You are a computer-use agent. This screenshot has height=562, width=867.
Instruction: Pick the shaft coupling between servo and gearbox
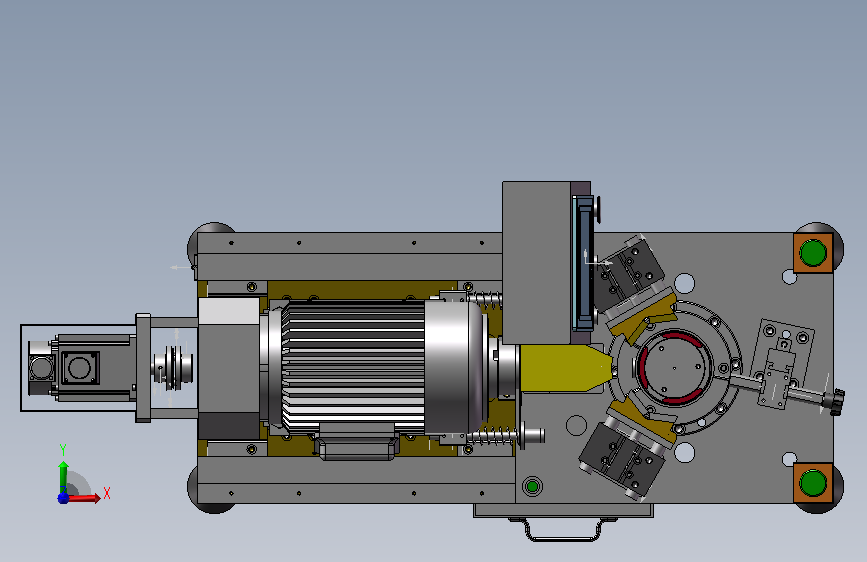tap(174, 367)
